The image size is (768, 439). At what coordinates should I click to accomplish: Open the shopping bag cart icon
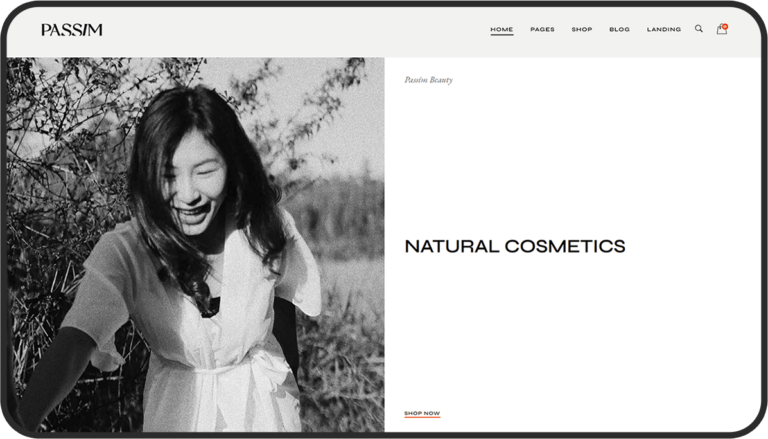pos(721,30)
